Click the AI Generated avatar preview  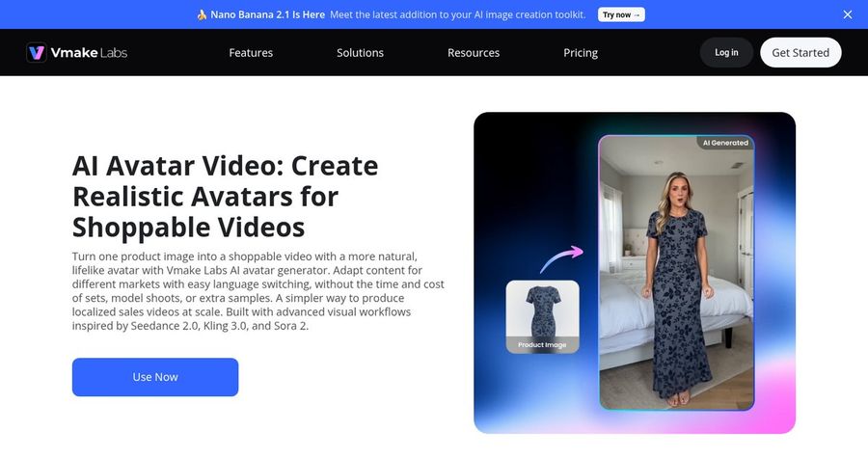676,273
